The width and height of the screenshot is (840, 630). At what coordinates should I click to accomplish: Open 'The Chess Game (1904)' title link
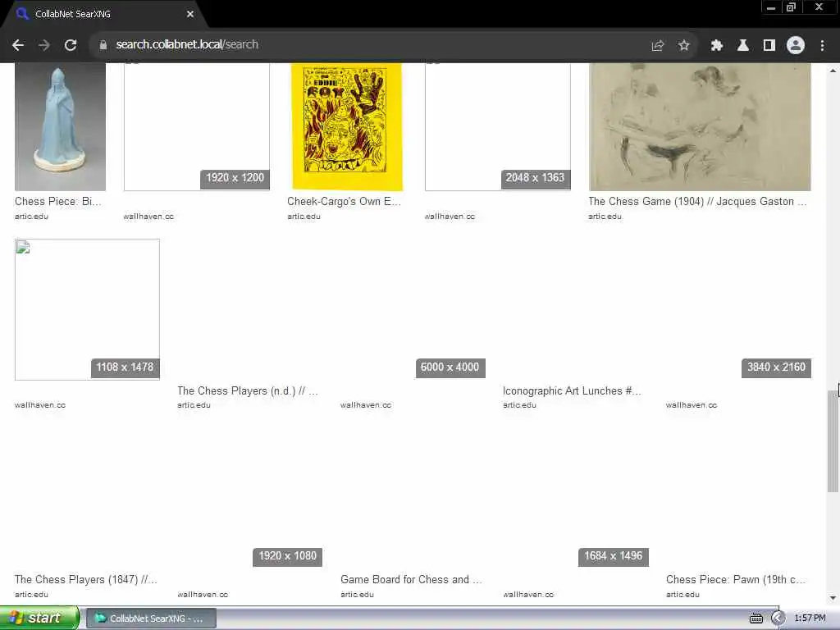pos(697,202)
